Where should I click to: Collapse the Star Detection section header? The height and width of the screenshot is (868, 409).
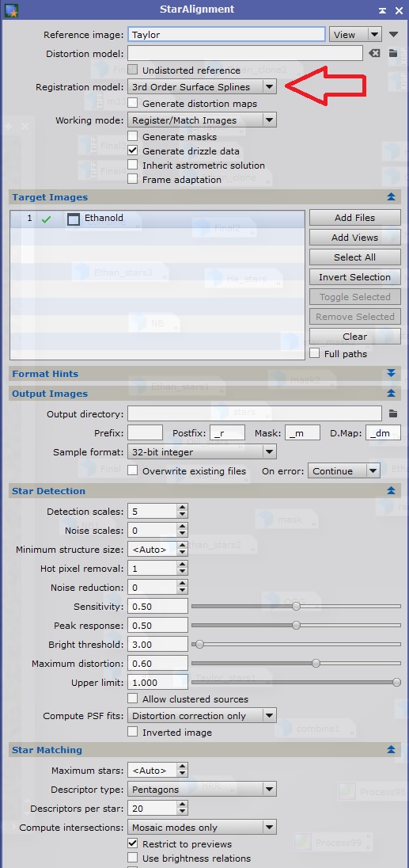click(204, 490)
